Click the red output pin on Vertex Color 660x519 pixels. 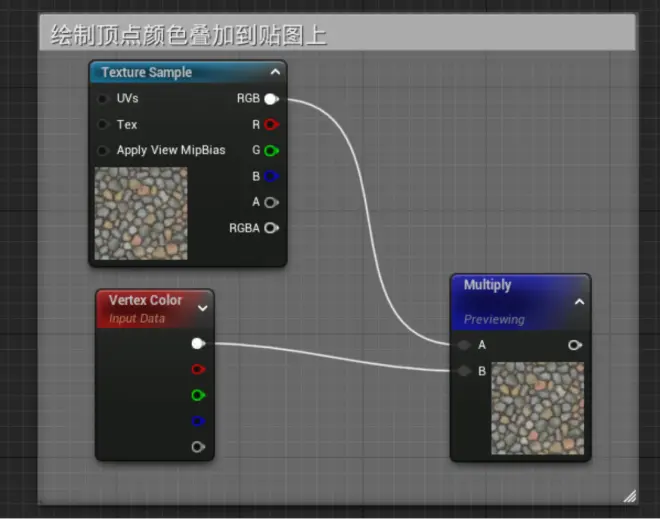click(198, 370)
